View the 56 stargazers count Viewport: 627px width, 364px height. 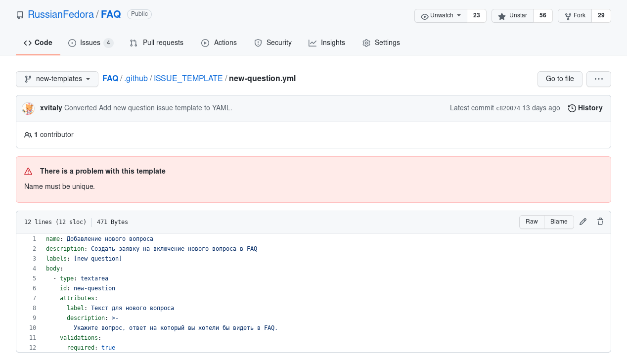click(543, 16)
